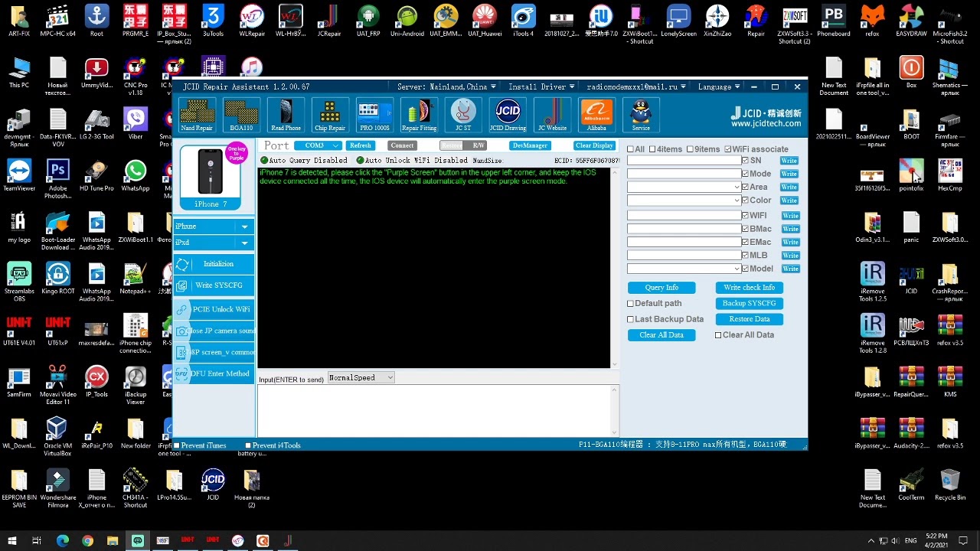Select the 8P screen common function
The width and height of the screenshot is (980, 551).
coord(214,352)
